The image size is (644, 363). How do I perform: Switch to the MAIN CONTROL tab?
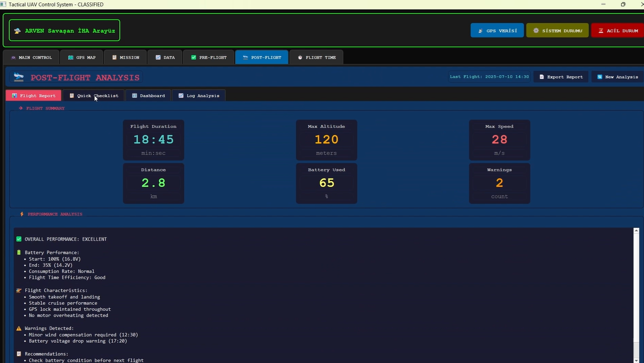(31, 57)
